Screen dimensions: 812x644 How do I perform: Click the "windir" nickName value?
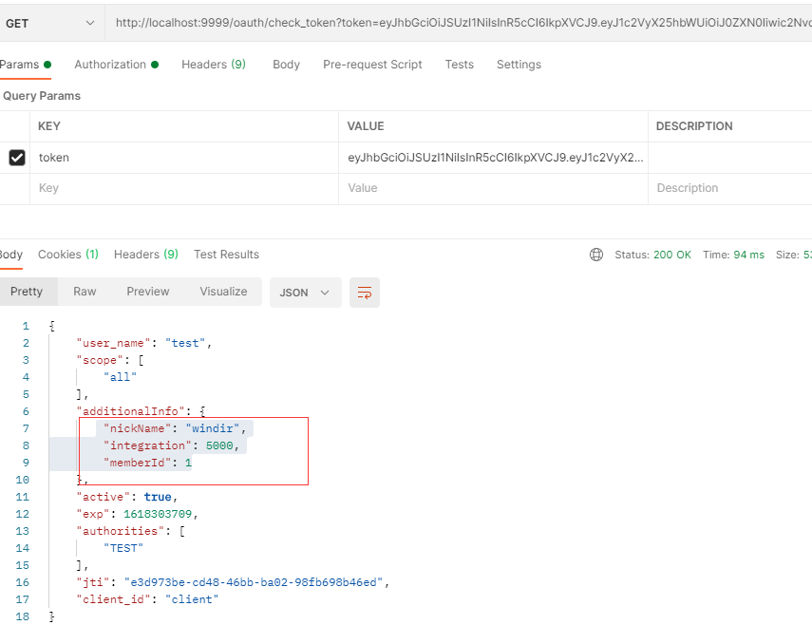click(213, 428)
